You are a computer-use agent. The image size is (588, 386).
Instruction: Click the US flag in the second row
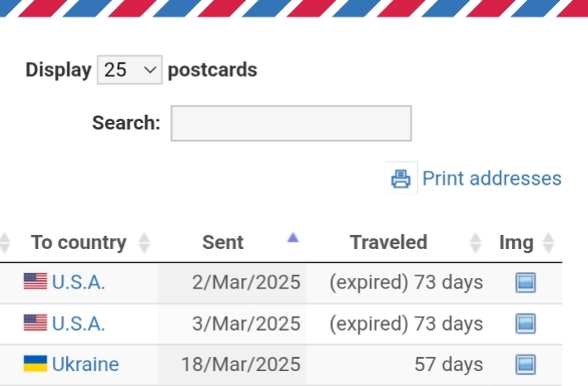(x=36, y=322)
